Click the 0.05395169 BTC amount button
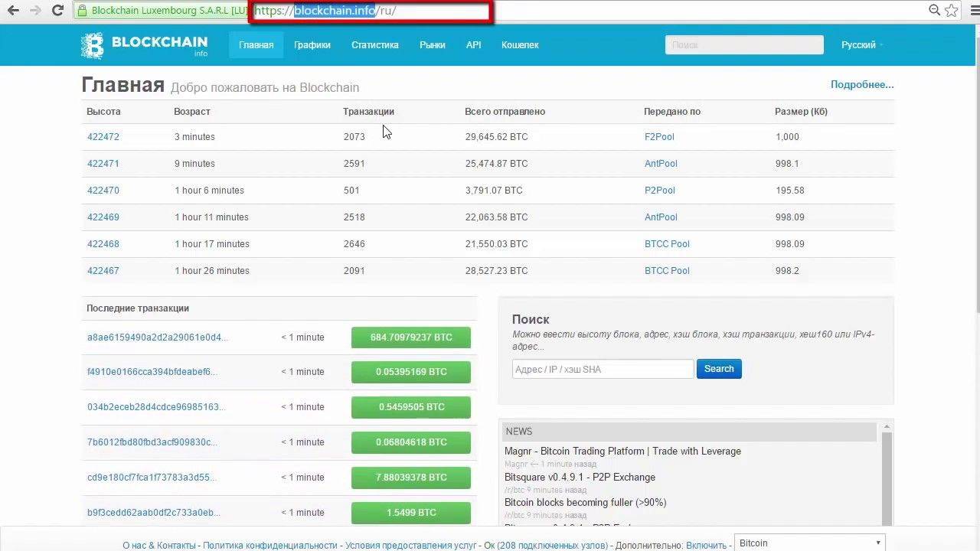The height and width of the screenshot is (551, 980). pos(411,372)
